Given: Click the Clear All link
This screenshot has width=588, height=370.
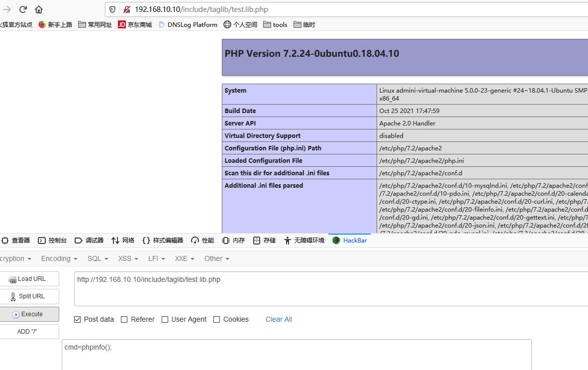Looking at the screenshot, I should (x=279, y=319).
